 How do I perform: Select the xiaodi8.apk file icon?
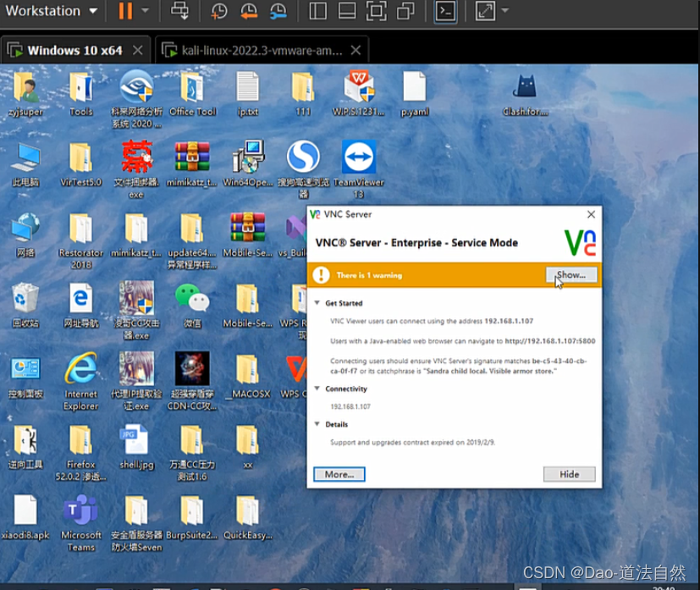[25, 518]
